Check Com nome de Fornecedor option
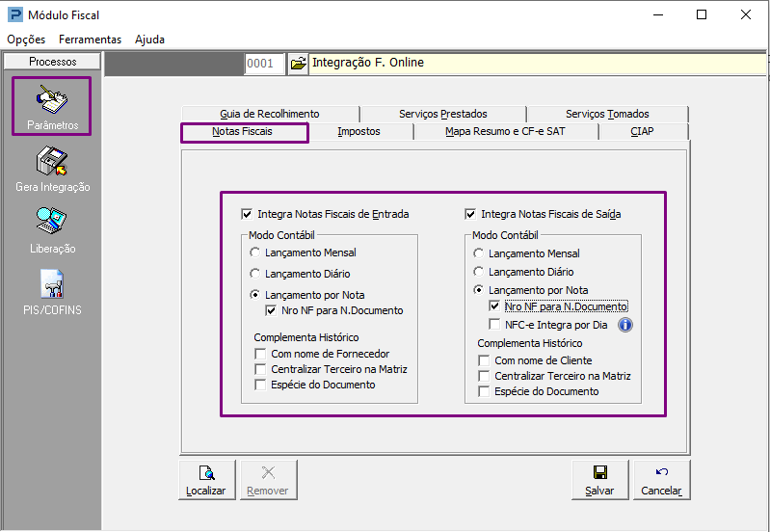The width and height of the screenshot is (770, 532). coord(260,354)
